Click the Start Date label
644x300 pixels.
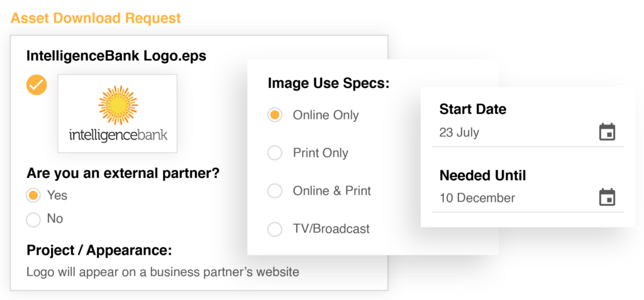click(473, 109)
